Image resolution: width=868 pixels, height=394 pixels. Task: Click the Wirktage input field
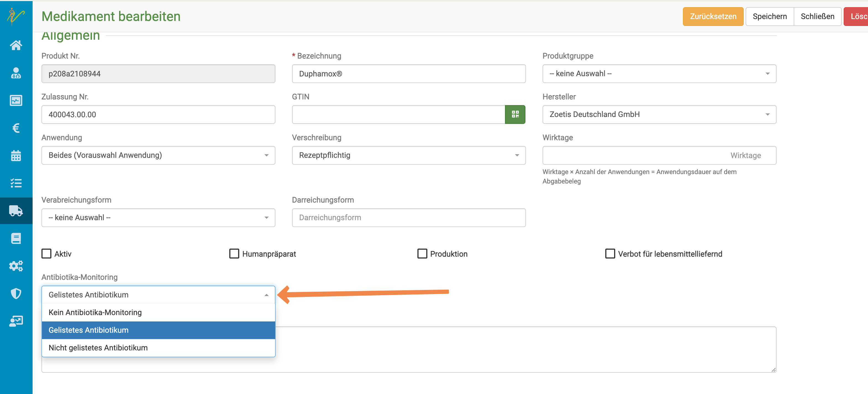[659, 155]
